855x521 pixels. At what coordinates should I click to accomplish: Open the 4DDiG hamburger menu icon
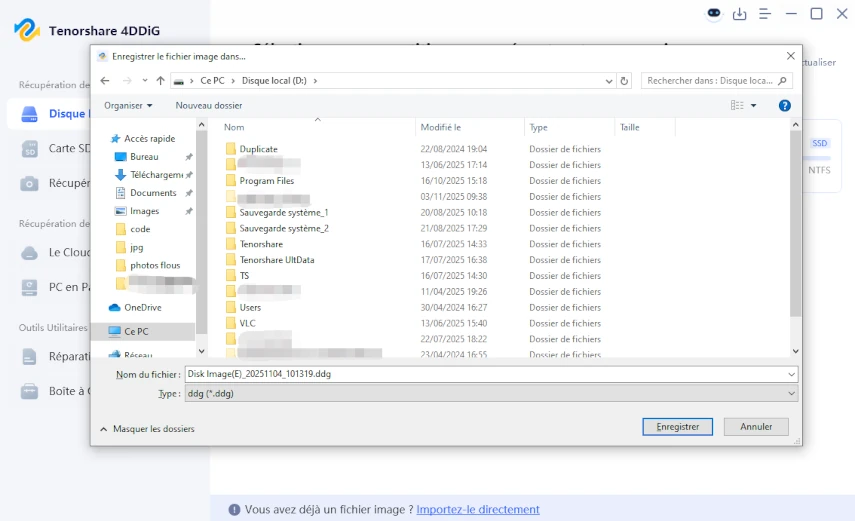[x=765, y=14]
